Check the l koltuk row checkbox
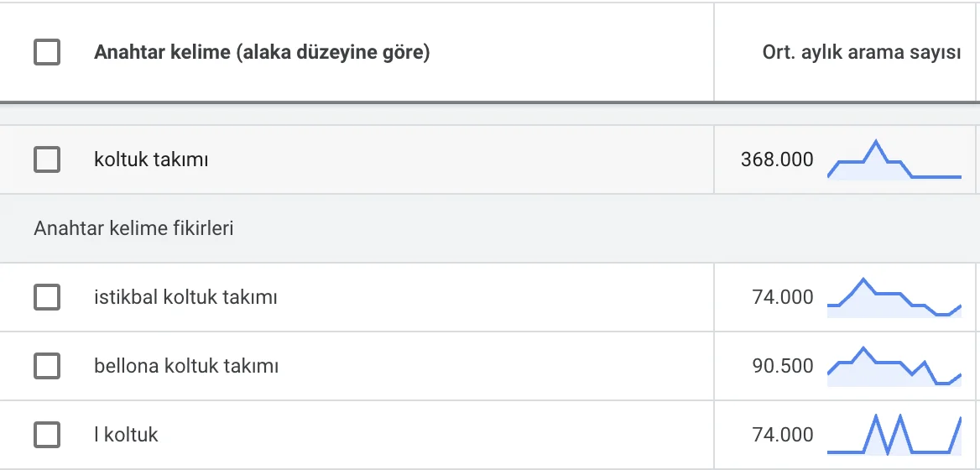Viewport: 980px width, 470px height. click(x=47, y=435)
